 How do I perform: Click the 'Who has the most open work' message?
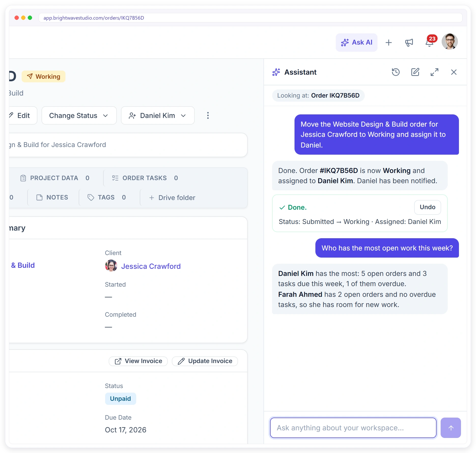[x=387, y=248]
